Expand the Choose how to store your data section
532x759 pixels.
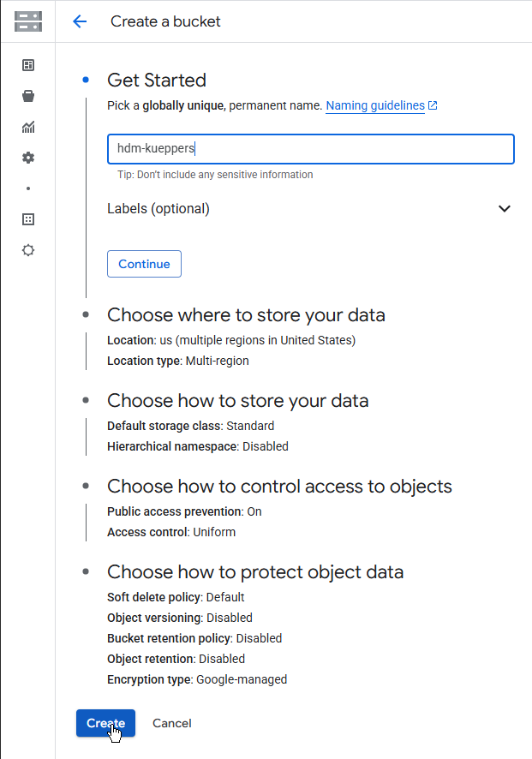(237, 401)
